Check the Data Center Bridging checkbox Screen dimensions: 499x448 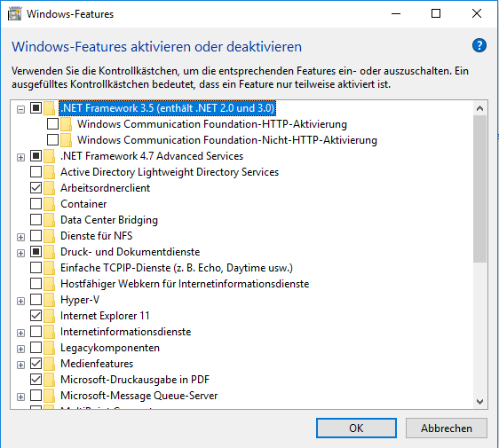(36, 219)
